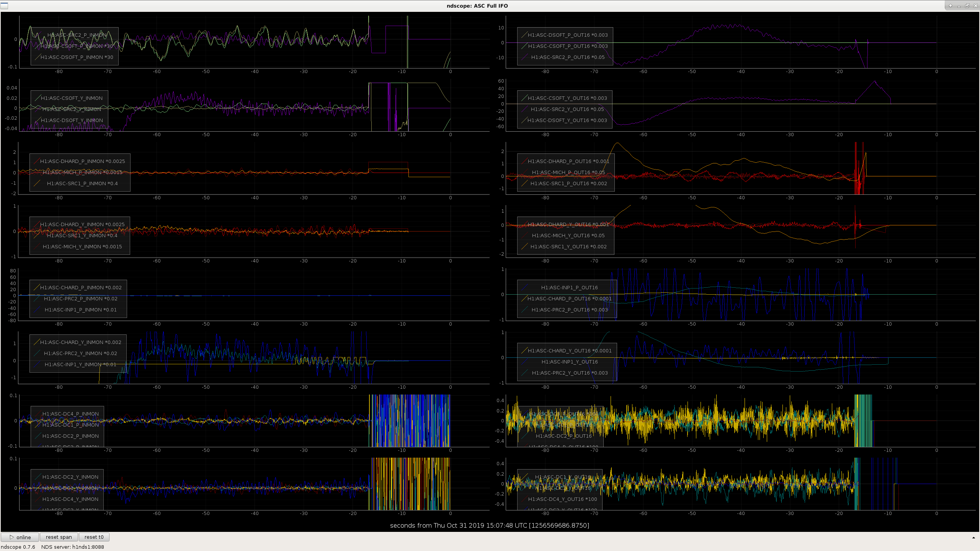Viewport: 980px width, 551px height.
Task: Select legend entry H1:ASC-DSOFT_P_OUT16 *0.003
Action: pyautogui.click(x=568, y=35)
